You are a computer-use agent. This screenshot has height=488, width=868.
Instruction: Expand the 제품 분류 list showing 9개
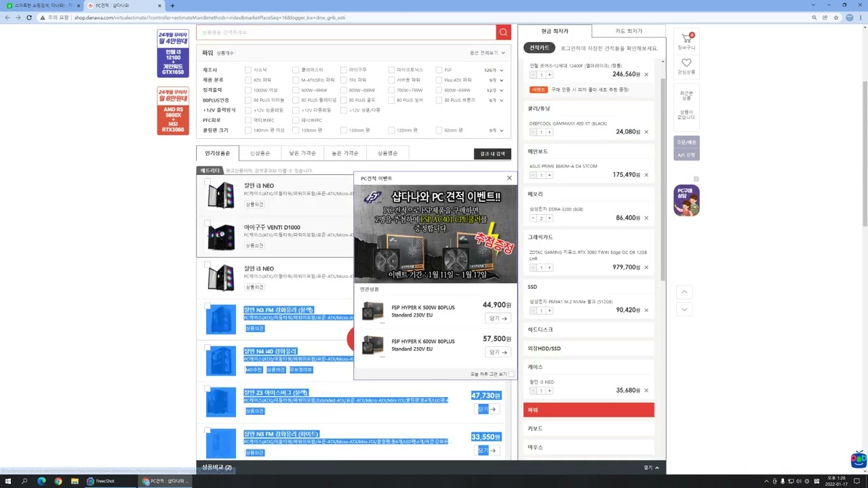point(496,81)
